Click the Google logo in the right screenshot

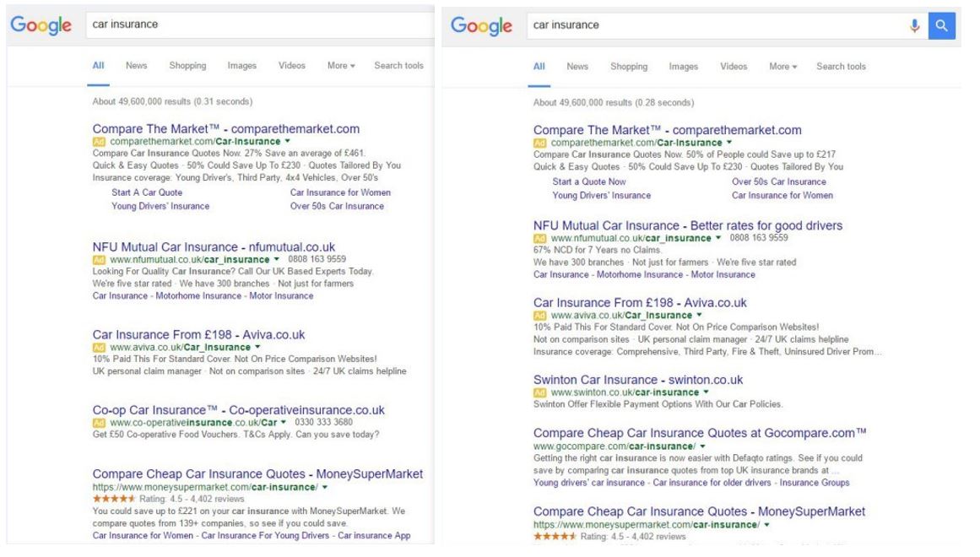(x=481, y=25)
